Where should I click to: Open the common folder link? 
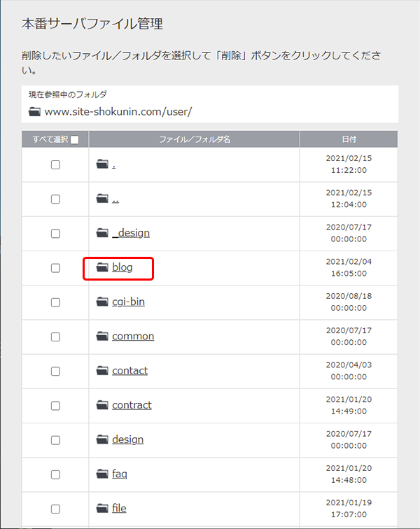click(133, 336)
